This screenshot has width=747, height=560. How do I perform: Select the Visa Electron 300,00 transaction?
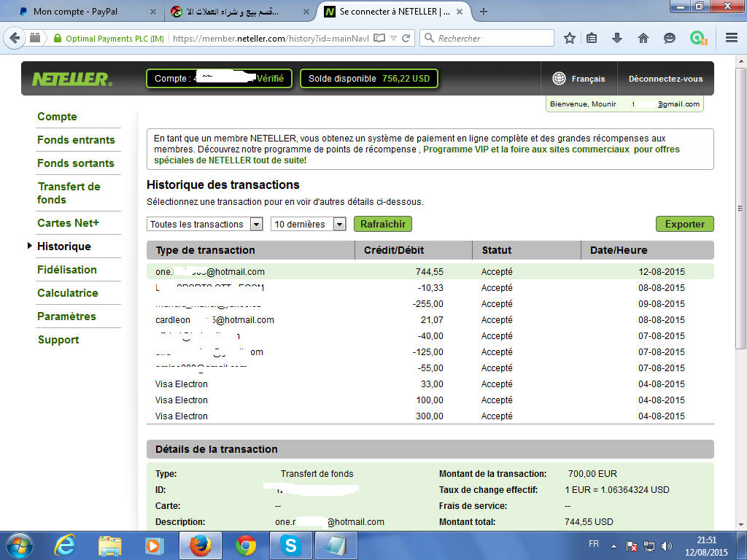430,416
